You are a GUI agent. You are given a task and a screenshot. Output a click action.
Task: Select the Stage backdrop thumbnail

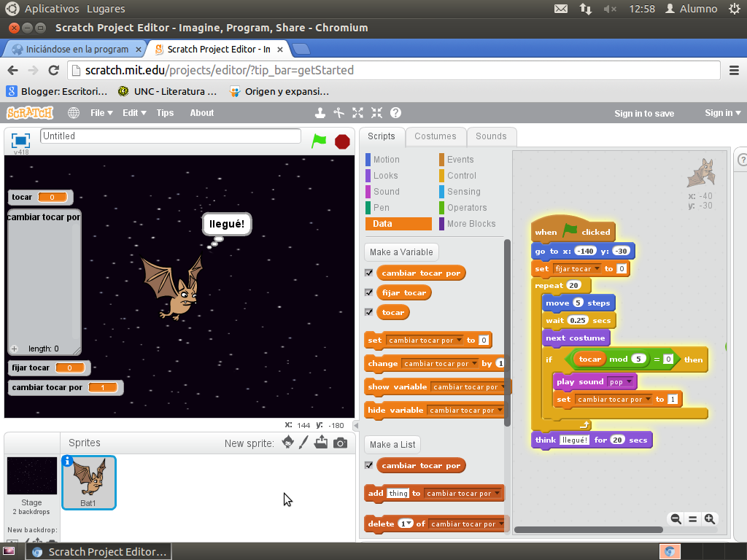point(32,475)
